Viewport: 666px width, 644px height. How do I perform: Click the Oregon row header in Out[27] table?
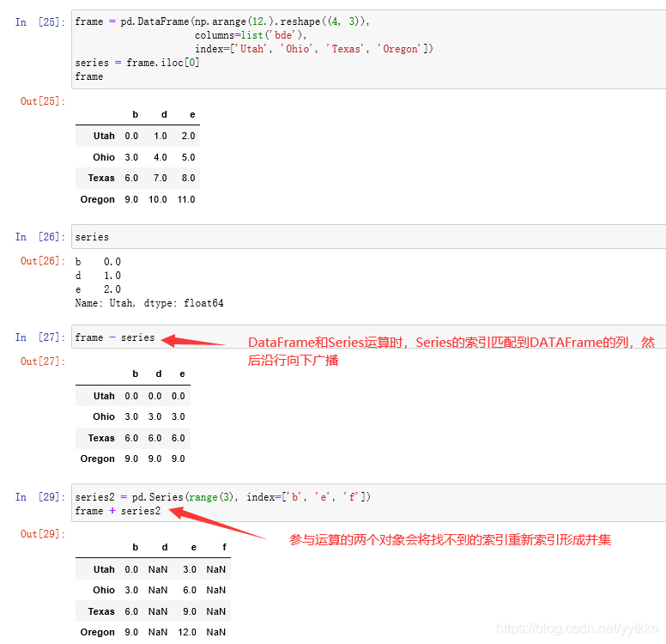97,459
